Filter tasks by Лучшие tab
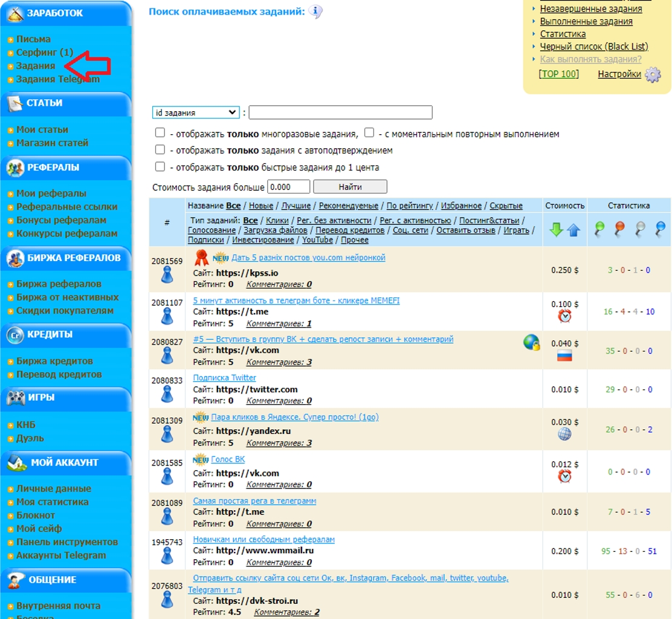 296,206
